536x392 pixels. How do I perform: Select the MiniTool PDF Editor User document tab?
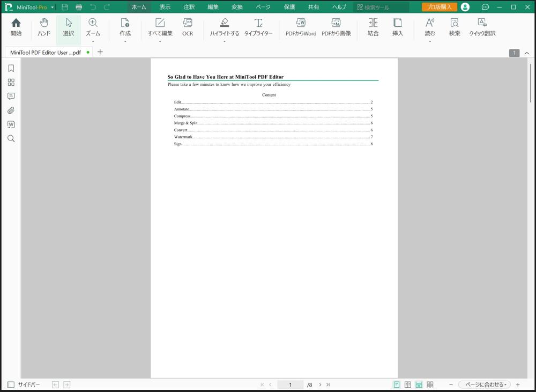(x=49, y=53)
